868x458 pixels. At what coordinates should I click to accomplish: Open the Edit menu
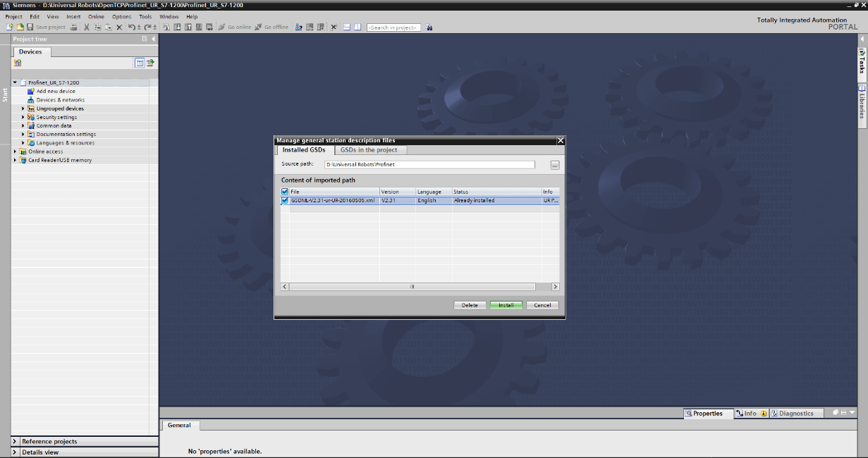point(35,16)
